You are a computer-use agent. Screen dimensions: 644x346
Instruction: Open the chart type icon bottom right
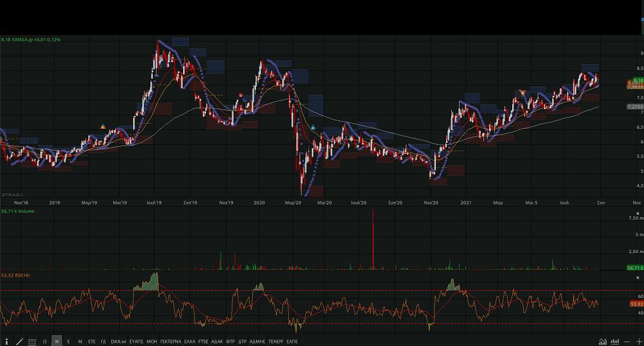[x=602, y=342]
